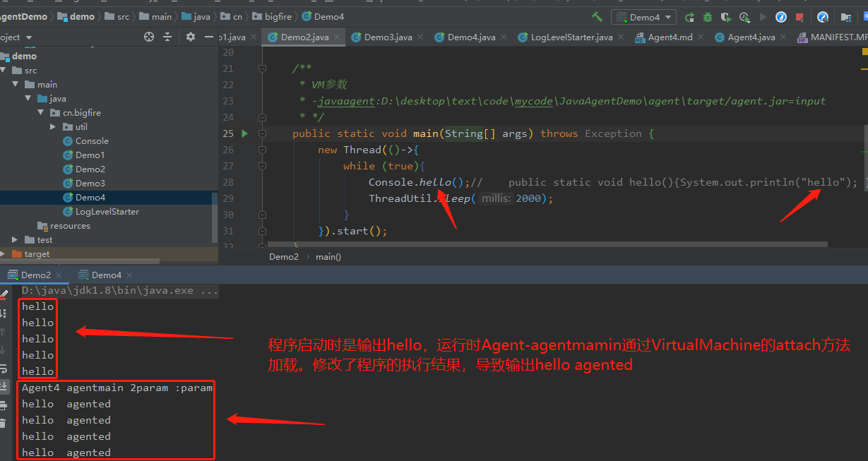Click 'D:\java\jdk1.8\bin\java.exe ...' console line
Viewport: 868px width, 461px height.
(120, 291)
